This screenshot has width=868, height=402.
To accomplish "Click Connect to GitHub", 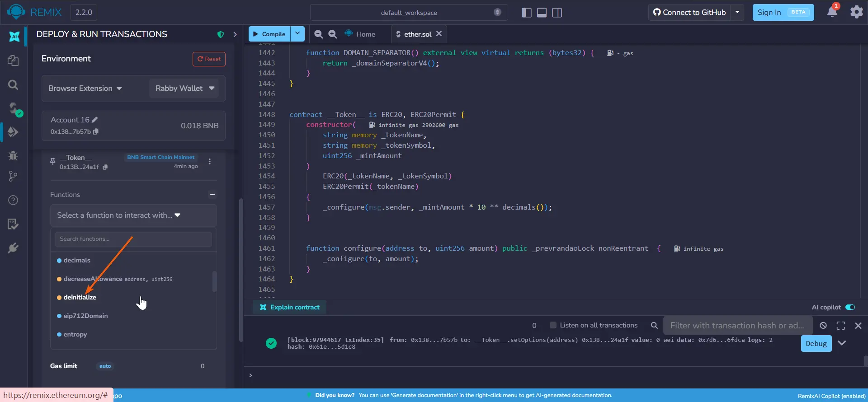I will [x=689, y=12].
